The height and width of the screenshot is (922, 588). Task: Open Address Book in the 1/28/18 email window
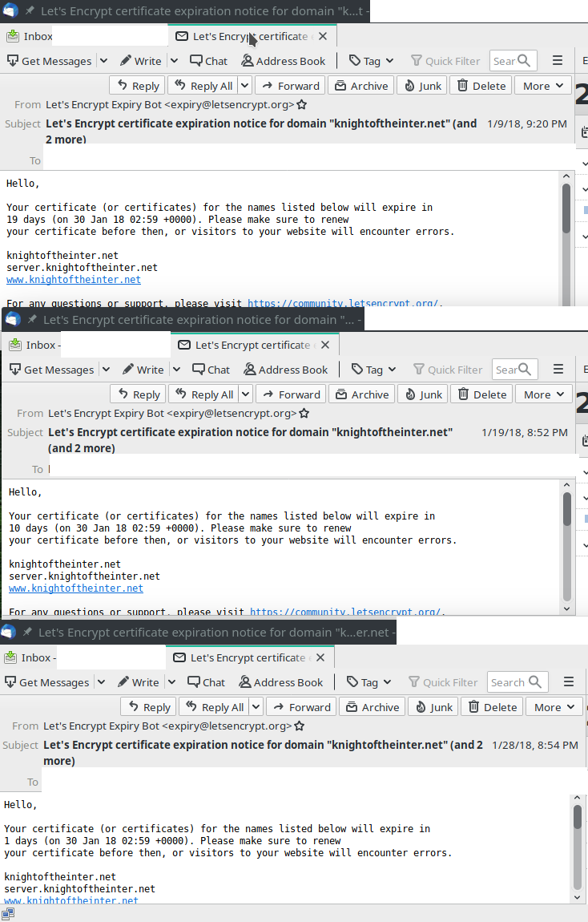(281, 682)
